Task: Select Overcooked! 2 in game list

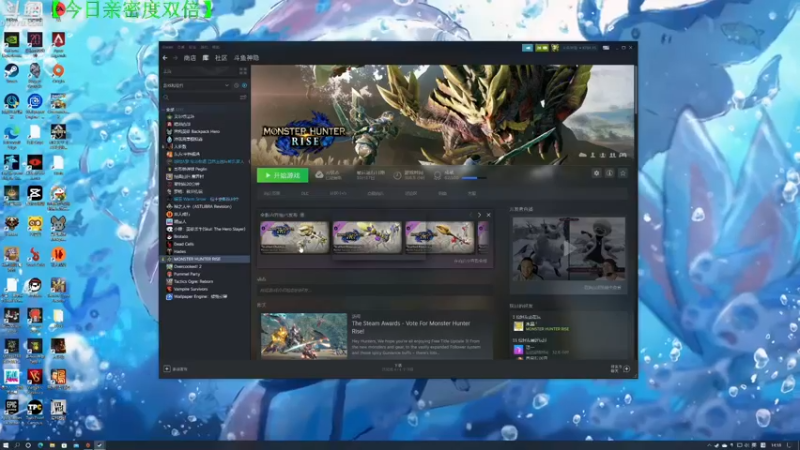Action: point(188,267)
